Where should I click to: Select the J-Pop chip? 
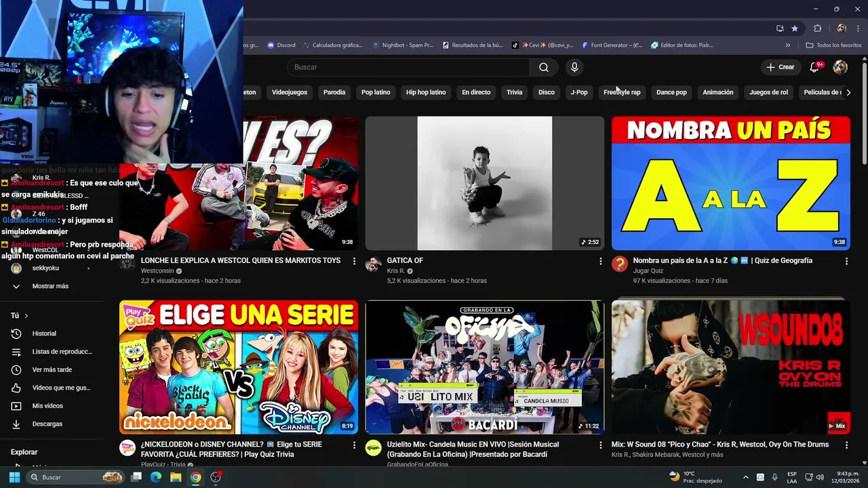pos(579,92)
